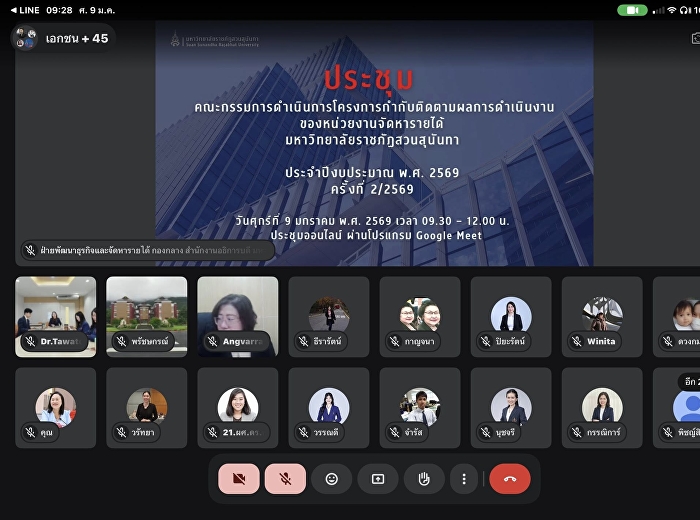
Task: Click the muted mic icon on จำรัส's label
Action: (395, 432)
